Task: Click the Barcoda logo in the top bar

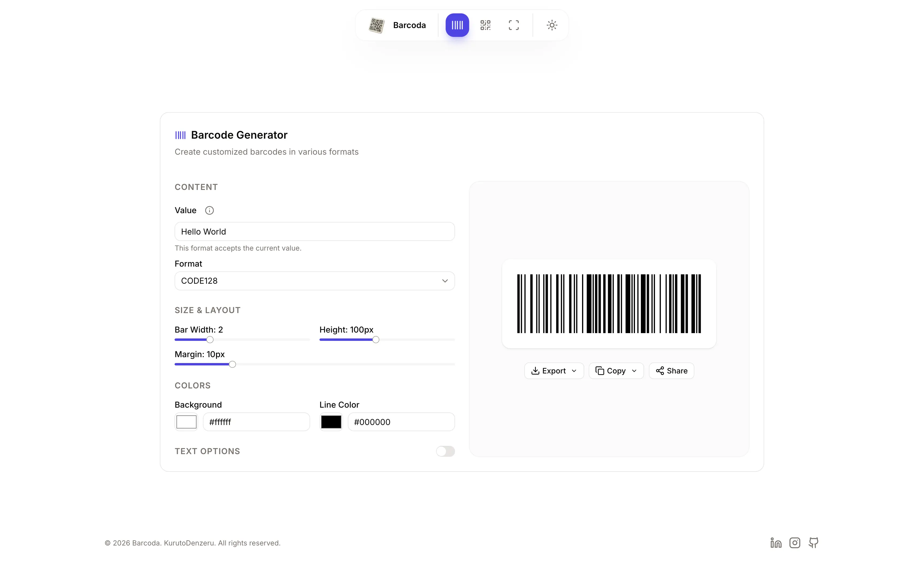Action: point(377,25)
